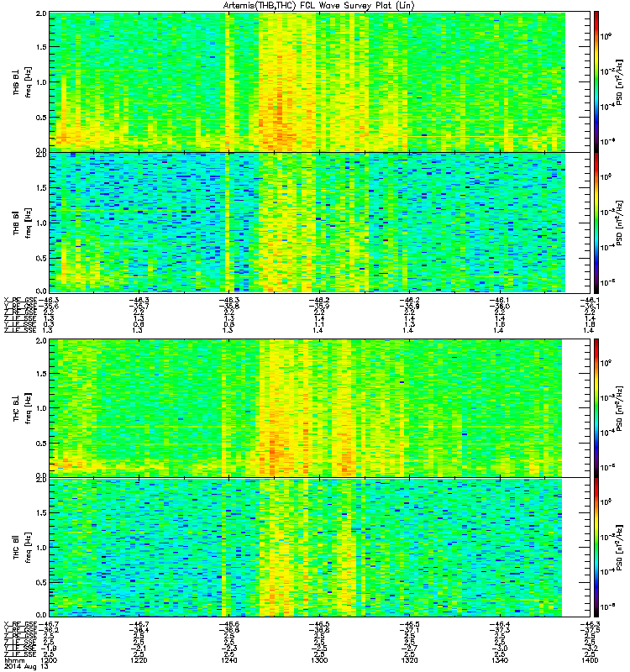
Task: Click the "THC B⊥ freq [Hz]" axis label
Action: [22, 408]
